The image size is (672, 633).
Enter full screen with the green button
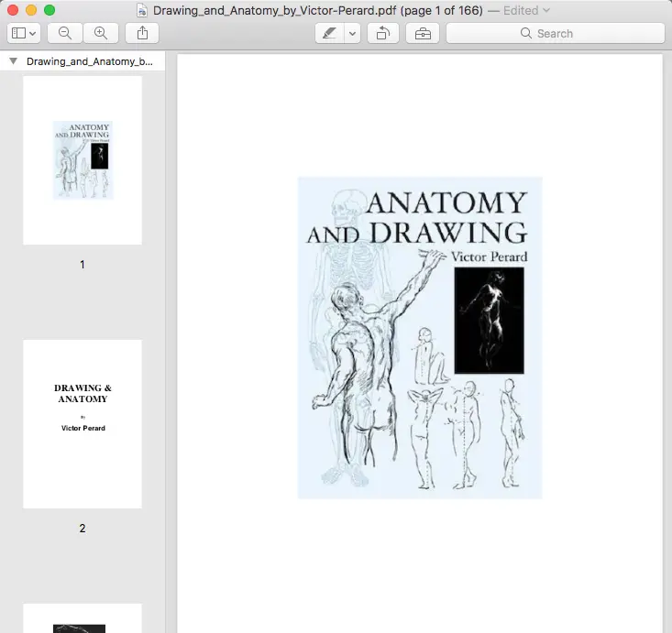[x=50, y=10]
